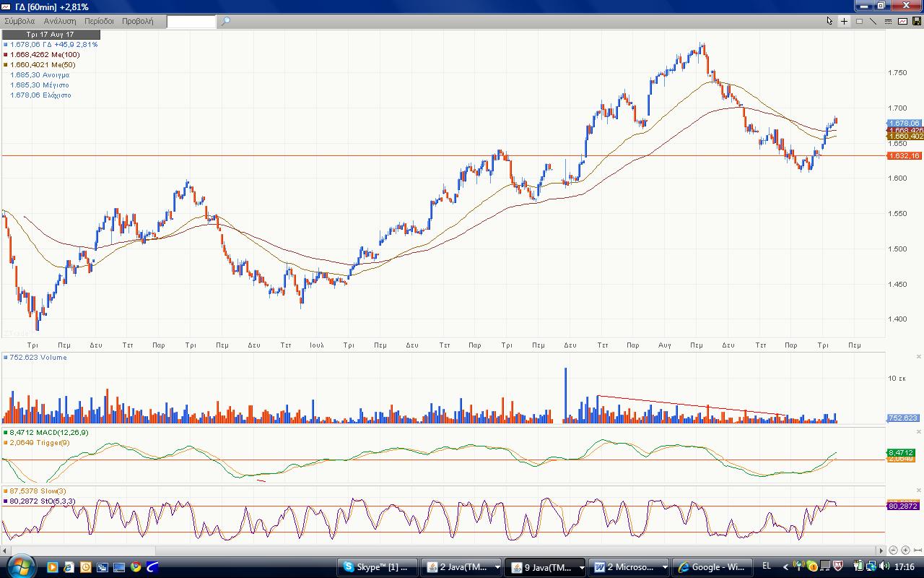
Task: Open the Σύμβολα menu
Action: [x=19, y=21]
